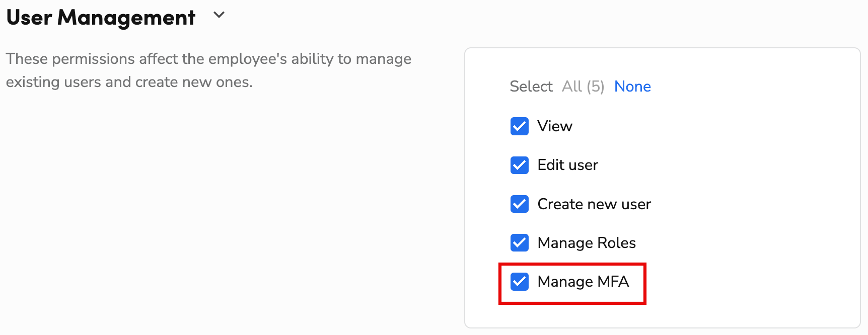Click the Edit user checkmark icon
Screen dimensions: 868x335
(x=519, y=165)
